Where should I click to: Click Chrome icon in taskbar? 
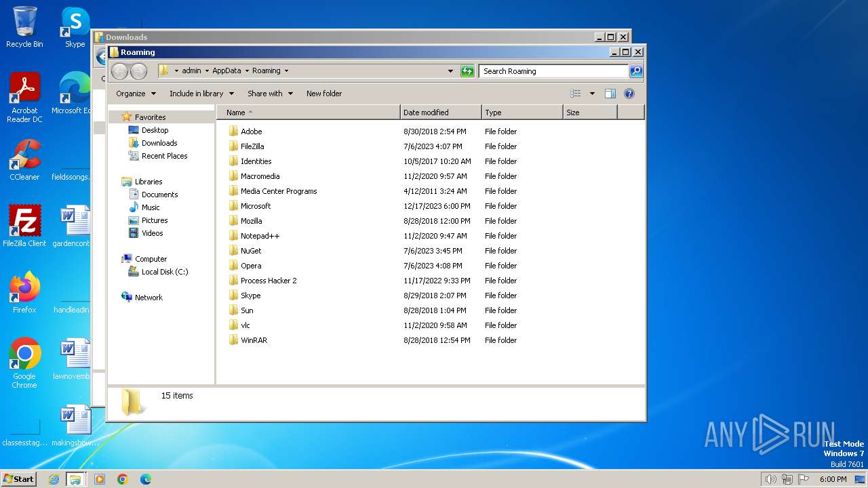point(123,479)
